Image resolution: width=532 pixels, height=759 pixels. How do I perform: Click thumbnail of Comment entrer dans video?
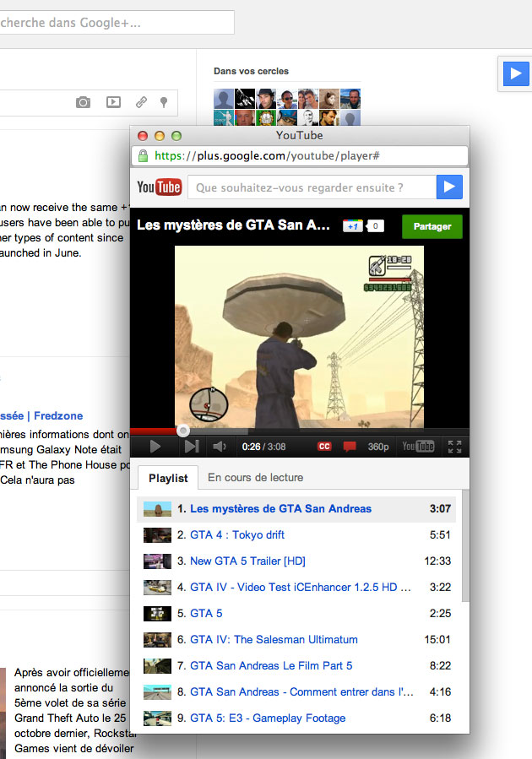click(x=157, y=691)
